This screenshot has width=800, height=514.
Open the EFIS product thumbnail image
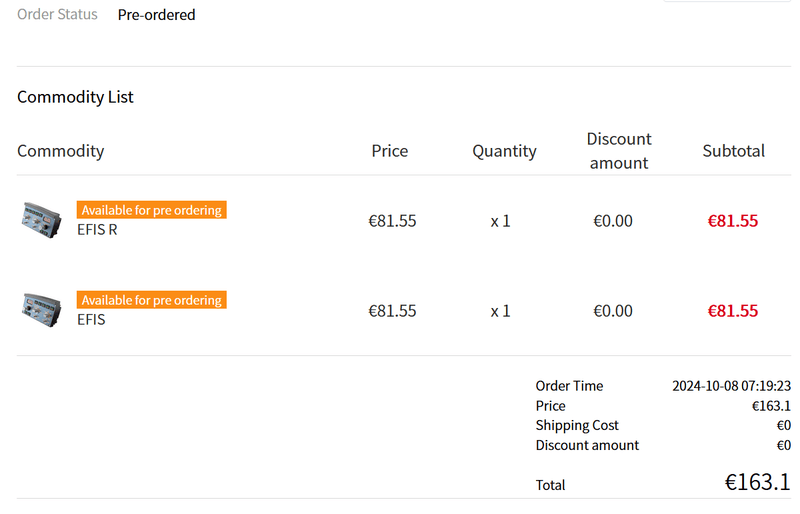pos(42,310)
